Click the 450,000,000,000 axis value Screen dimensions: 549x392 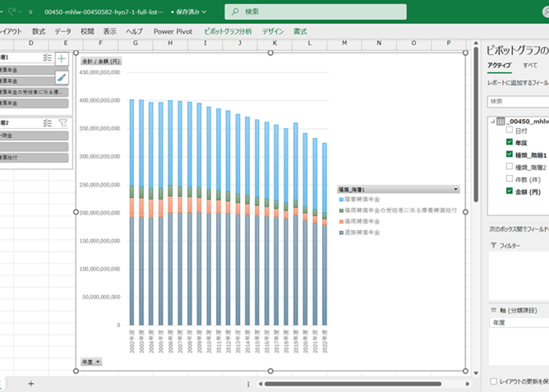100,72
